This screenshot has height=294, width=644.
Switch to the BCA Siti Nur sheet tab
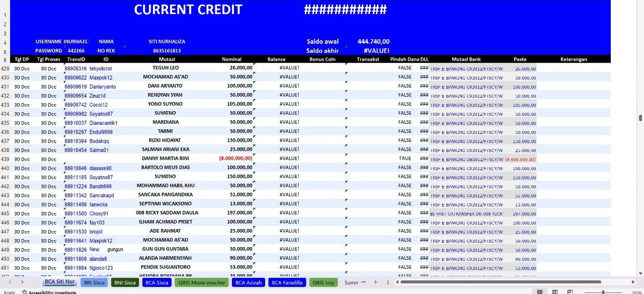point(59,282)
